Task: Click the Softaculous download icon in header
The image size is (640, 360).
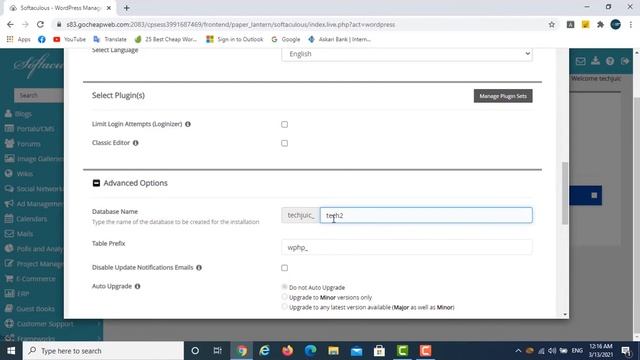Action: tap(596, 61)
